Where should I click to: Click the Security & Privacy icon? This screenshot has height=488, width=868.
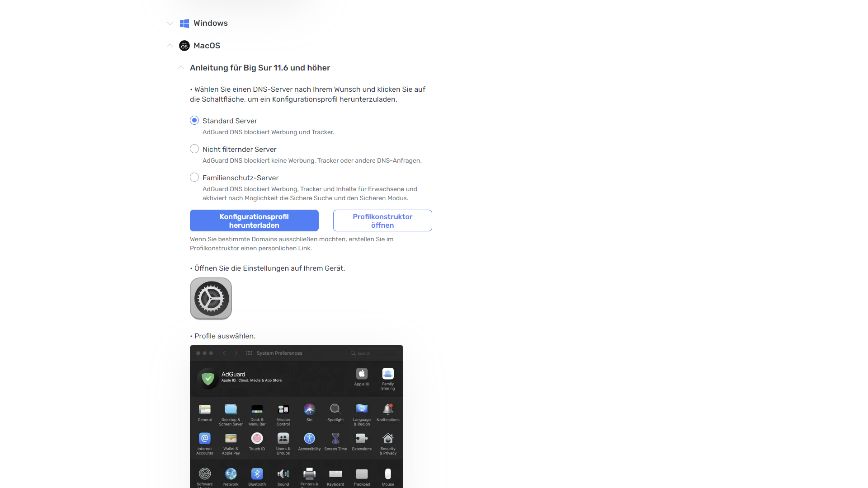click(x=388, y=439)
